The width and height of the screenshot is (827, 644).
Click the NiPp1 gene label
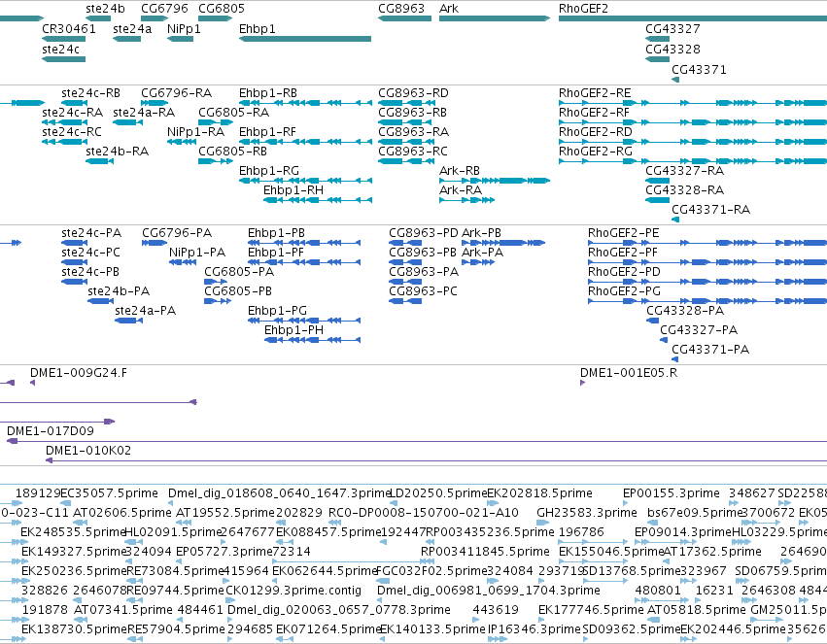click(184, 28)
